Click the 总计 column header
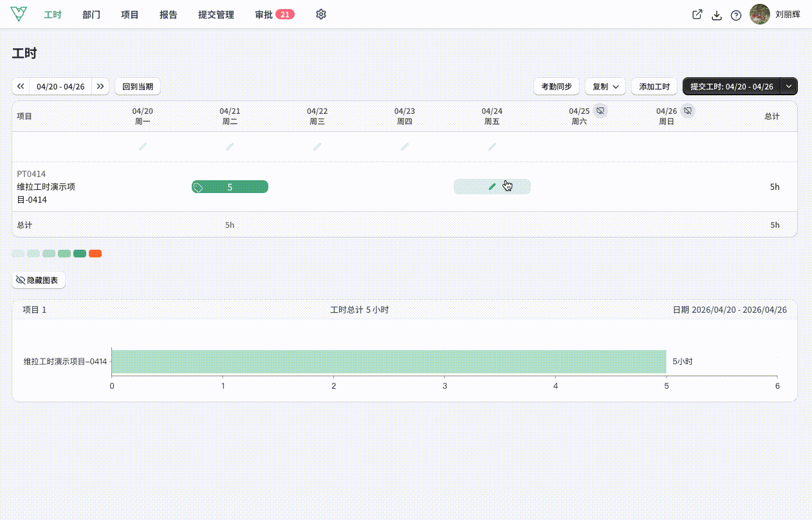The height and width of the screenshot is (520, 812). click(771, 116)
